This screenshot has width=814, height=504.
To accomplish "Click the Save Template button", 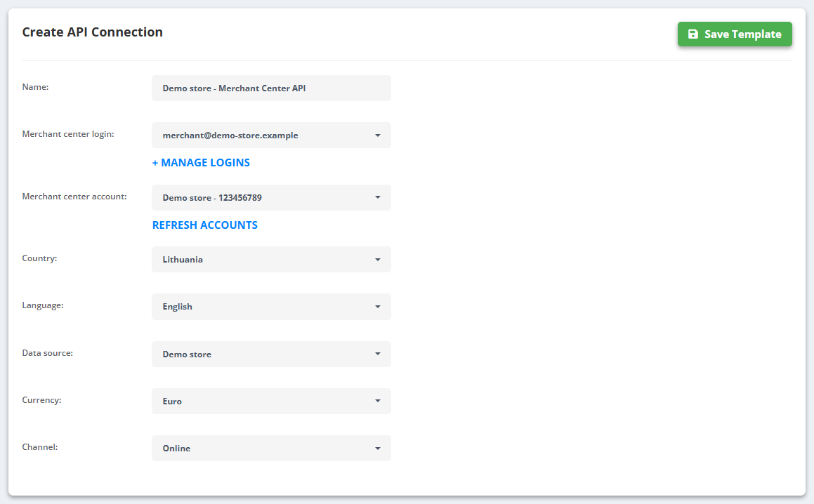I will (735, 34).
